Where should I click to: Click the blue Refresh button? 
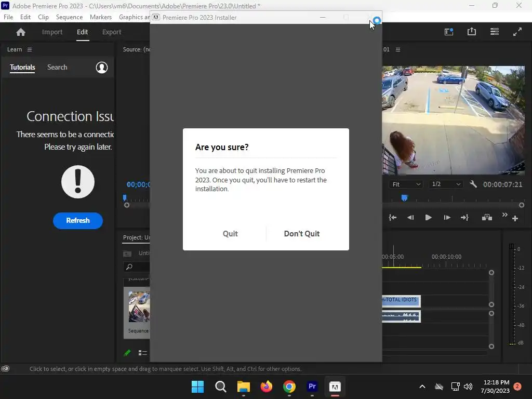(78, 220)
